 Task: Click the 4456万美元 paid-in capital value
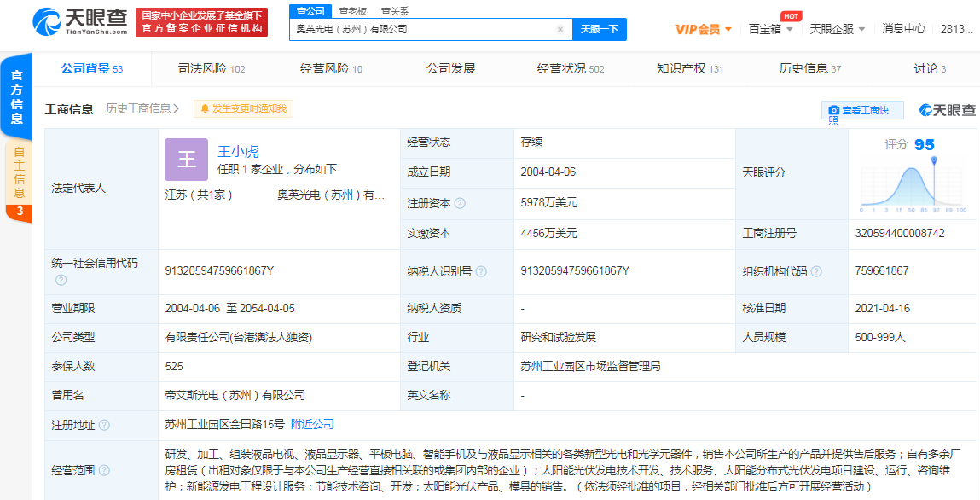point(548,234)
